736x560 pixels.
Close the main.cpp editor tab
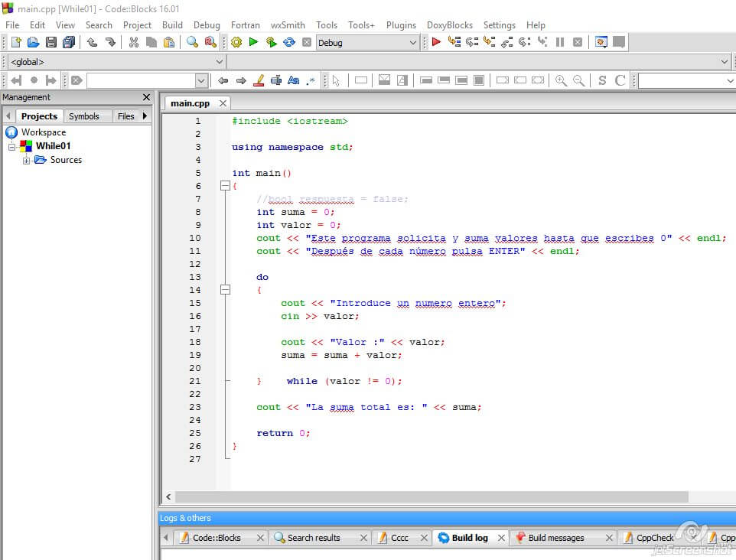pos(223,103)
